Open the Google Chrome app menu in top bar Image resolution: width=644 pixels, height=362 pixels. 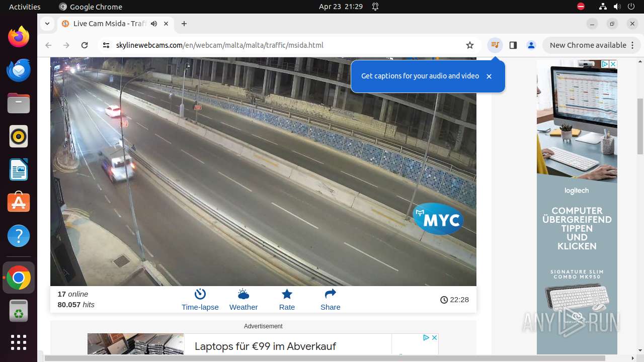click(91, 7)
